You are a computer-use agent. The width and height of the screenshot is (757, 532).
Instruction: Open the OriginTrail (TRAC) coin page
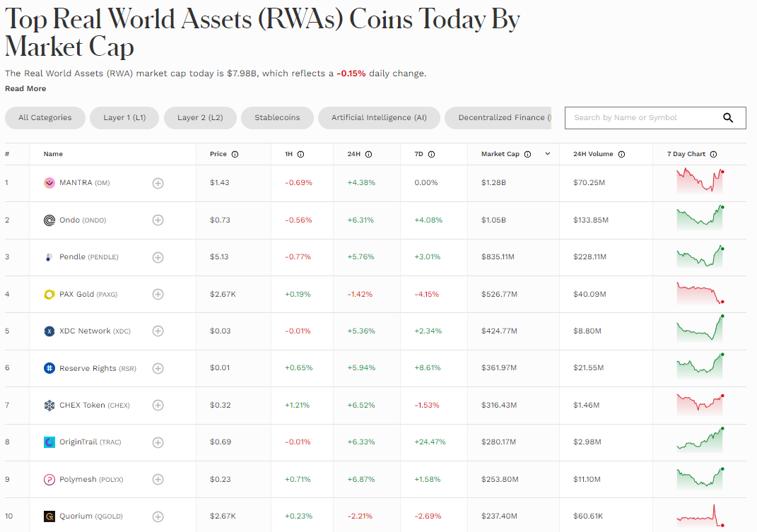coord(90,442)
